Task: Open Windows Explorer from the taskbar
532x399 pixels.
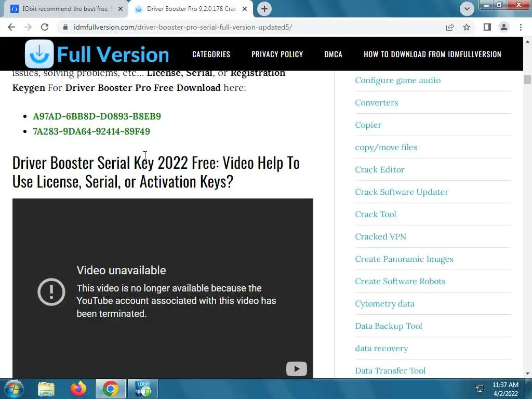Action: click(x=46, y=389)
